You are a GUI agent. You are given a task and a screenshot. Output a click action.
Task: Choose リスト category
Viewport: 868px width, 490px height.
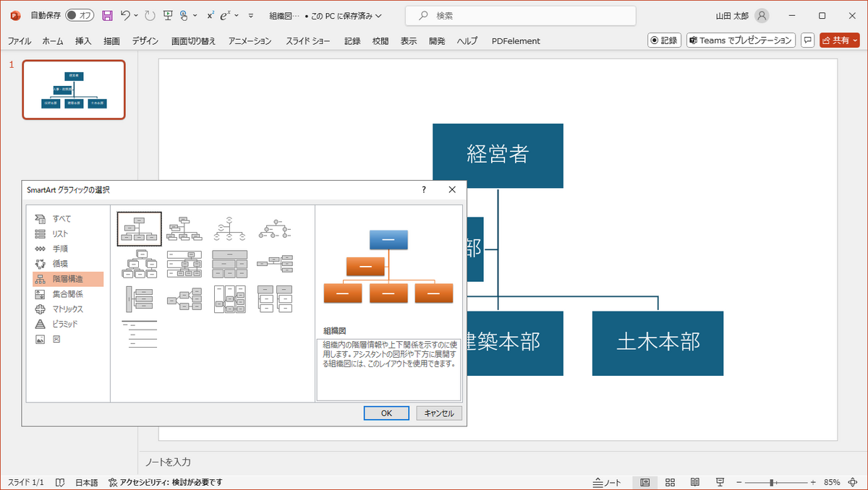(68, 233)
